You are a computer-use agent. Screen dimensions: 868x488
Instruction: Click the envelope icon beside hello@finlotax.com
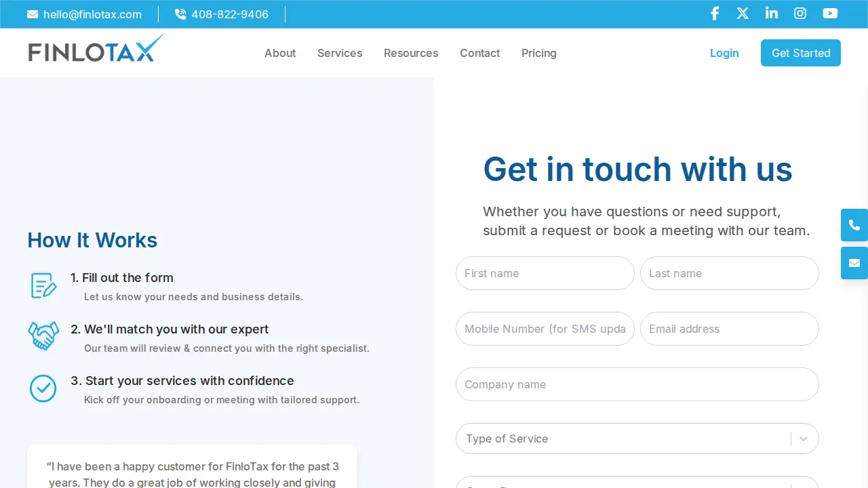pos(33,14)
